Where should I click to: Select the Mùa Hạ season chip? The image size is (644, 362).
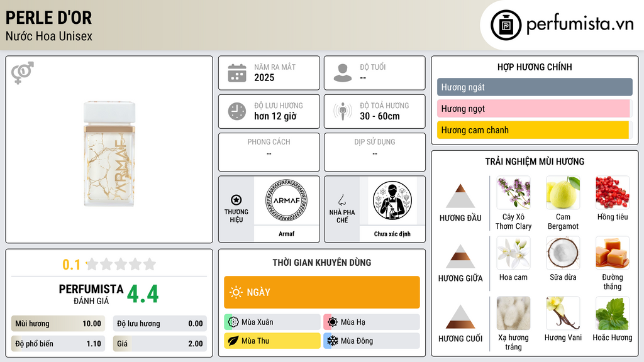(372, 322)
